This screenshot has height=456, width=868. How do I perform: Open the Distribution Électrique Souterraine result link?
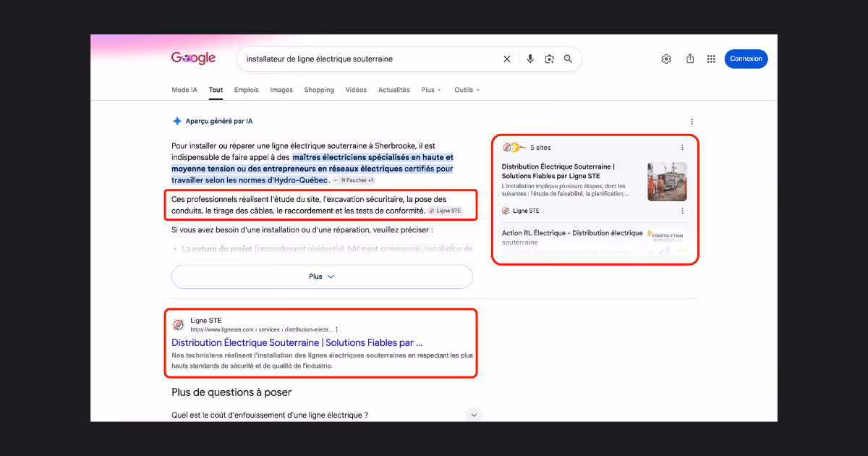(297, 342)
